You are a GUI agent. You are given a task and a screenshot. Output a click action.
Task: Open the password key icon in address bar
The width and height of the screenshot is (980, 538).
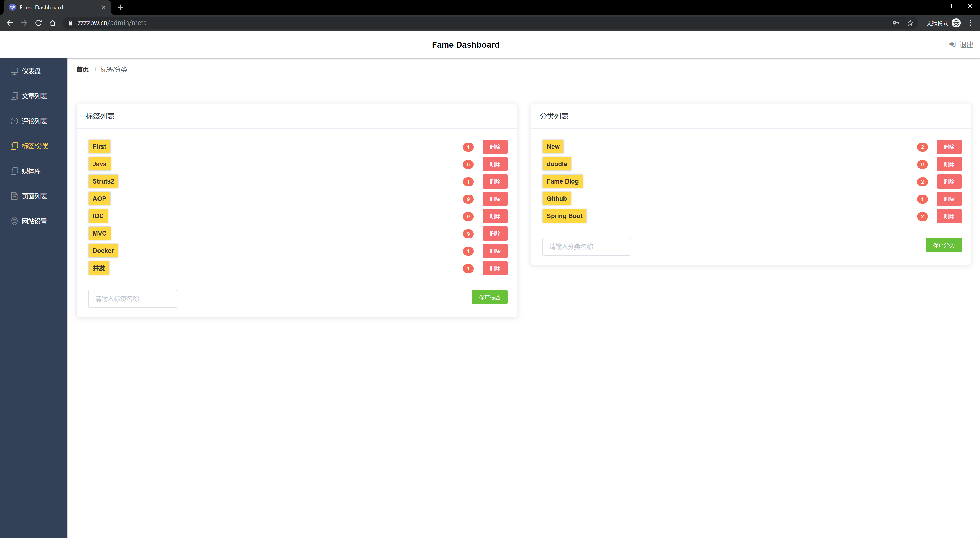(896, 23)
